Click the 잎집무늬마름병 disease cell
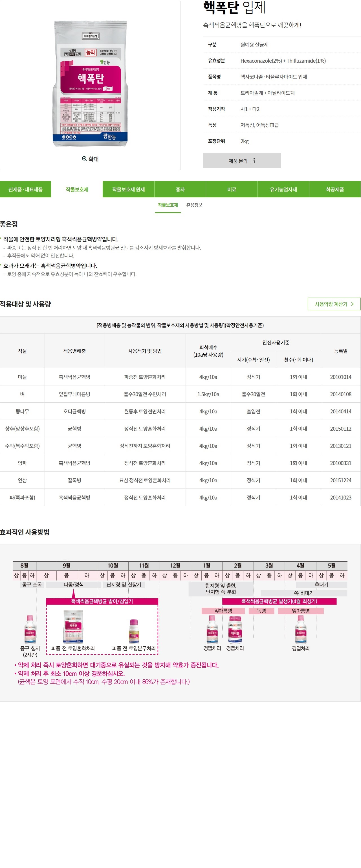Image resolution: width=361 pixels, height=868 pixels. pyautogui.click(x=74, y=394)
